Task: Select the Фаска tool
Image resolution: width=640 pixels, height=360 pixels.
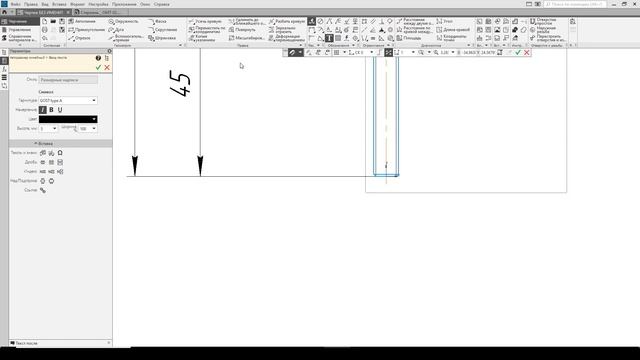Action: [158, 21]
